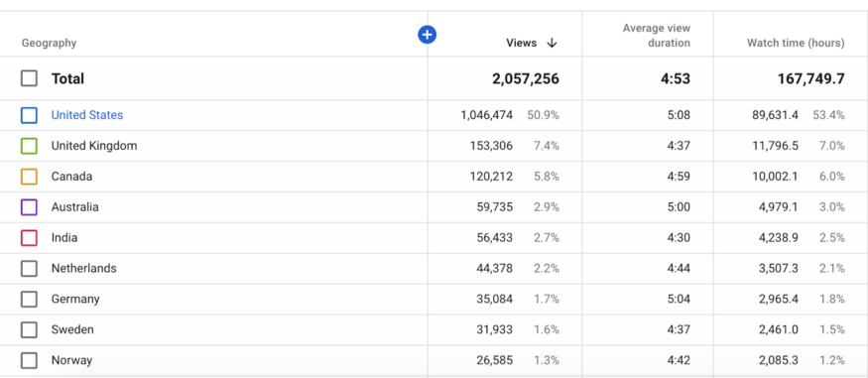Sort by Average view duration header
This screenshot has height=378, width=868.
point(657,36)
